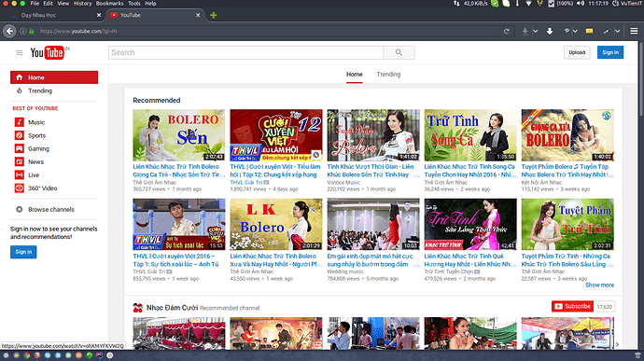Close the Dạy Nhau Học tab

[x=99, y=15]
